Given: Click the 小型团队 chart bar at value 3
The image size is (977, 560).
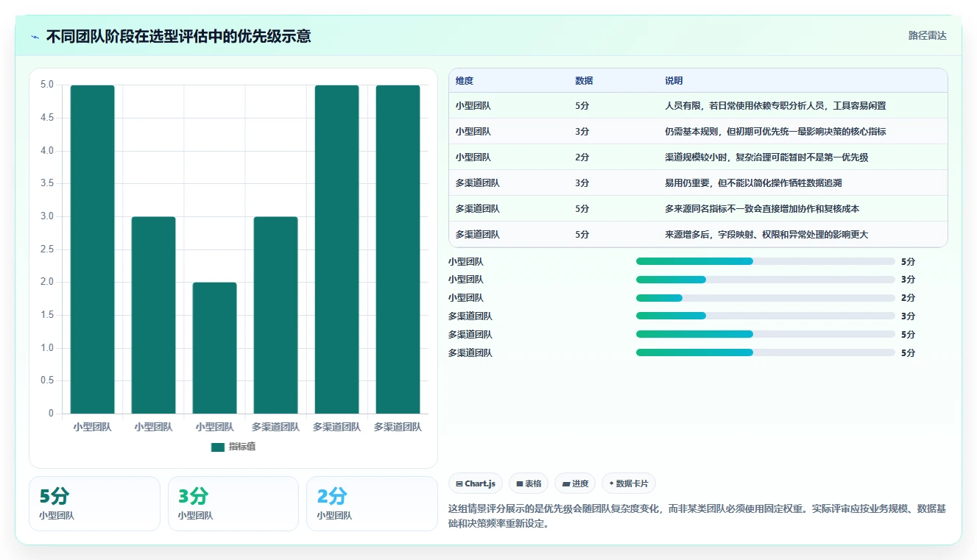Looking at the screenshot, I should click(x=154, y=315).
